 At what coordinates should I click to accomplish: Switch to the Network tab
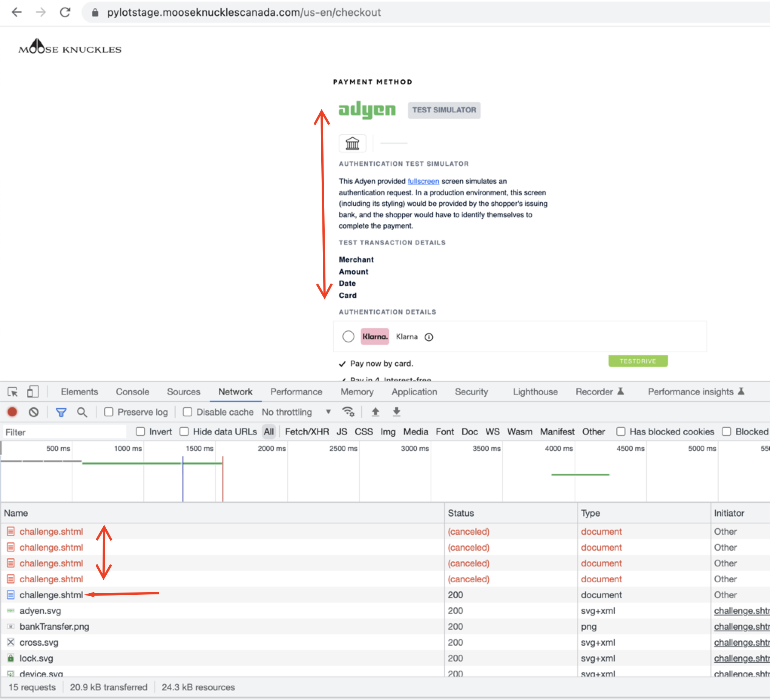pos(235,391)
